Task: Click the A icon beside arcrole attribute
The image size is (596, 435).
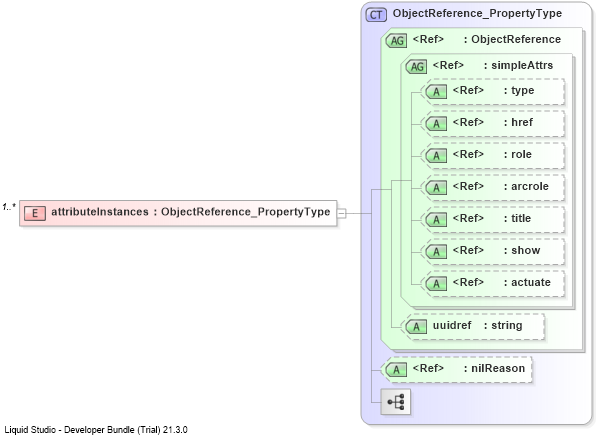Action: pos(436,187)
